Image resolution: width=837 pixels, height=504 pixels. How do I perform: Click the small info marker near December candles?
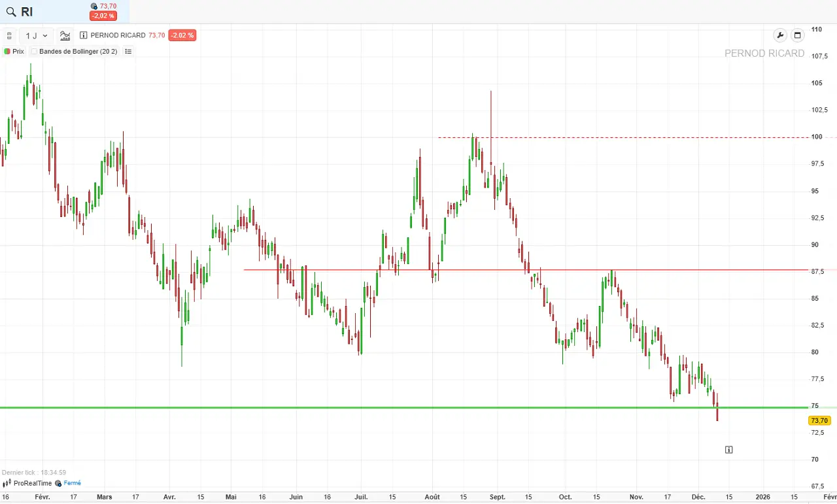coord(728,450)
